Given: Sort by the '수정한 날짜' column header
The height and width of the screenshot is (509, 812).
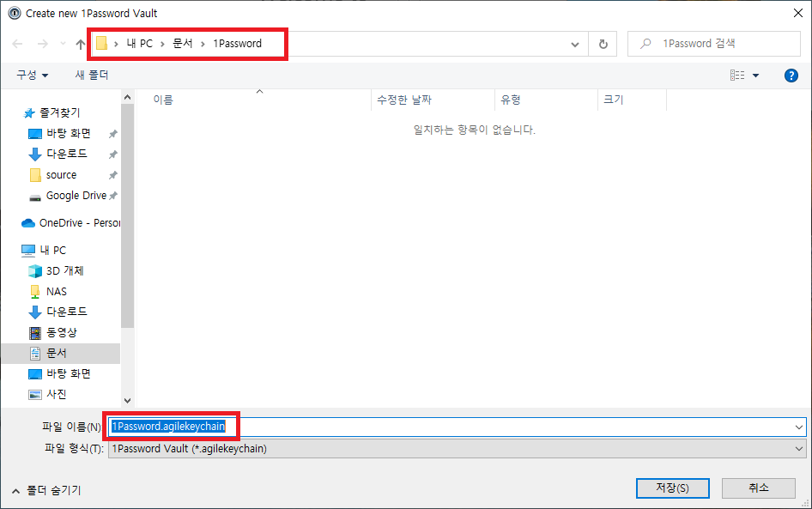Looking at the screenshot, I should pos(433,100).
